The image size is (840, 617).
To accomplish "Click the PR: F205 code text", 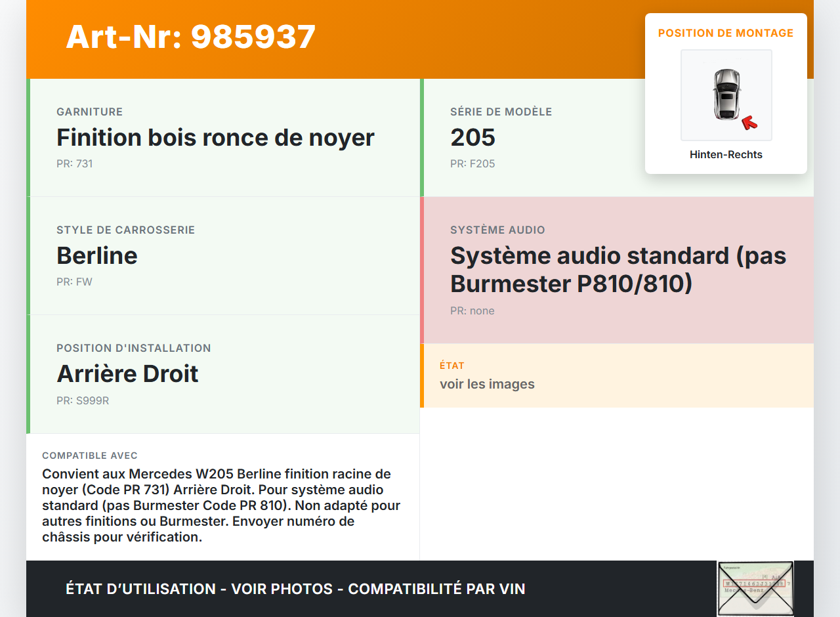I will pyautogui.click(x=472, y=163).
